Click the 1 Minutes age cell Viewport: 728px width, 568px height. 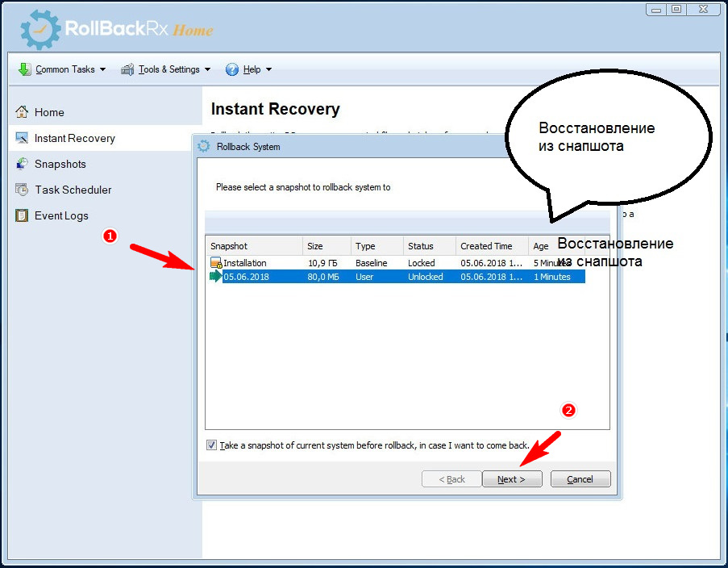(x=552, y=277)
